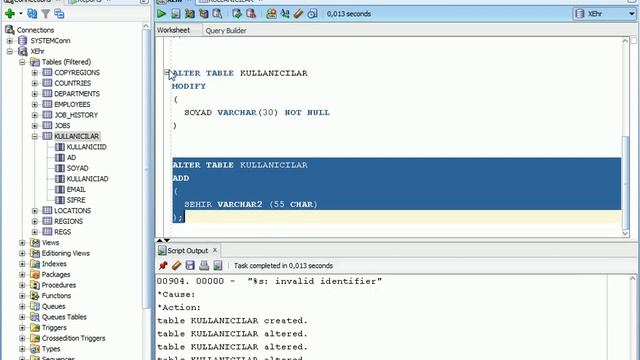Viewport: 640px width, 360px height.
Task: Select the Script Output tab
Action: [188, 251]
